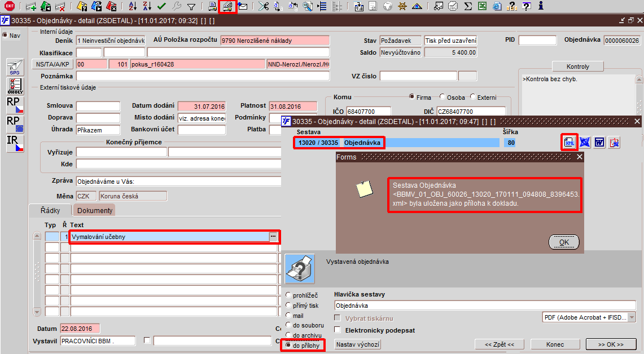Click the blue info icon

541,6
